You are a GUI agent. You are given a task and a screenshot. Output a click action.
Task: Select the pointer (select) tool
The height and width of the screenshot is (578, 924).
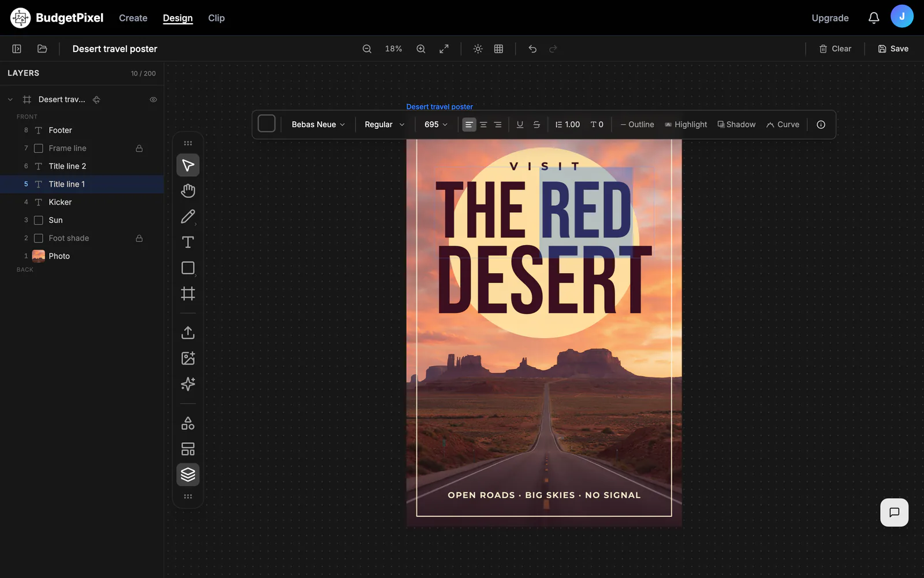188,165
